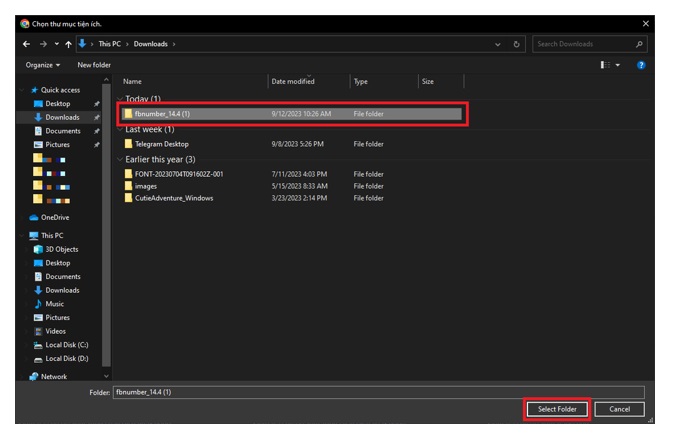Select the Telegram Desktop folder
673x435 pixels.
161,144
